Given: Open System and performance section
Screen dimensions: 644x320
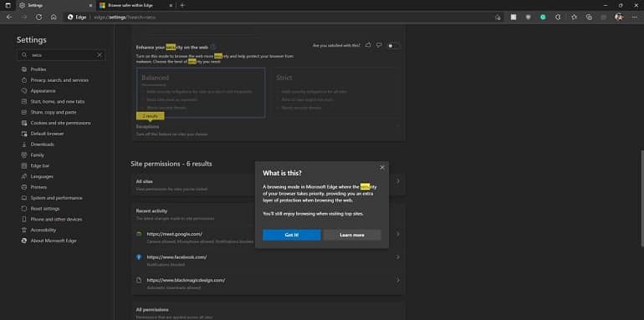Looking at the screenshot, I should 56,198.
